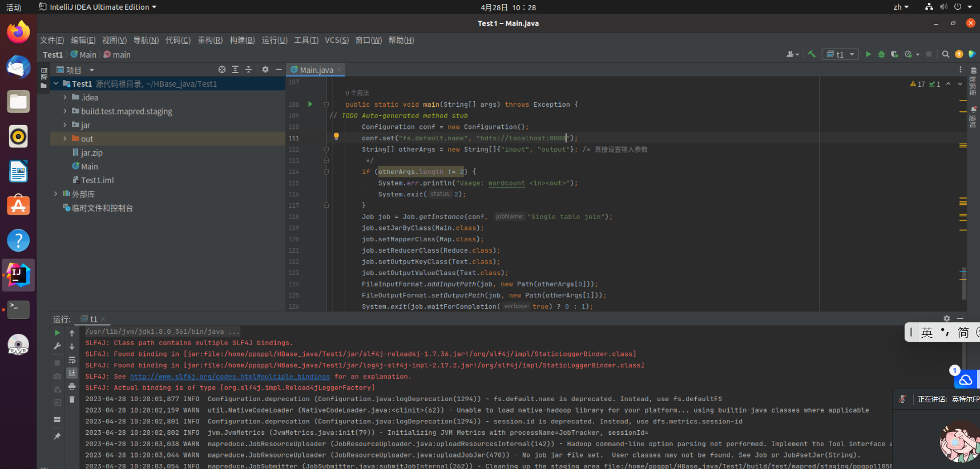Run with profiler clock icon

point(908,54)
